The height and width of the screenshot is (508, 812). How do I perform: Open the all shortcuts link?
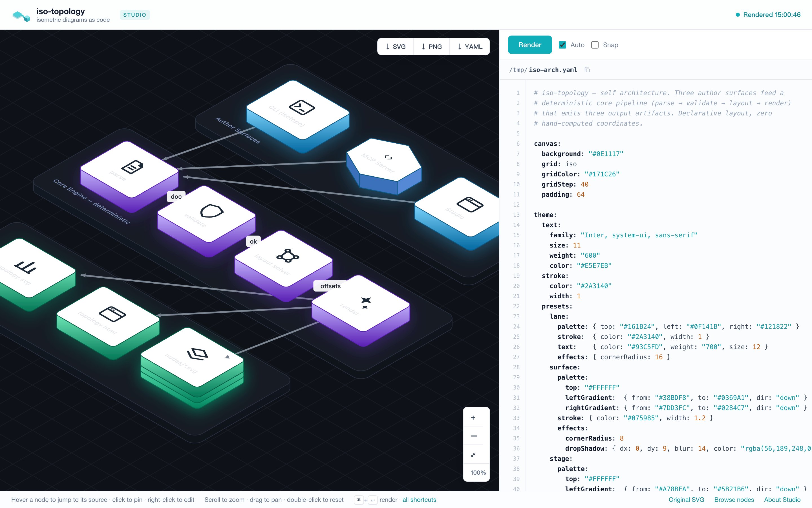point(420,500)
